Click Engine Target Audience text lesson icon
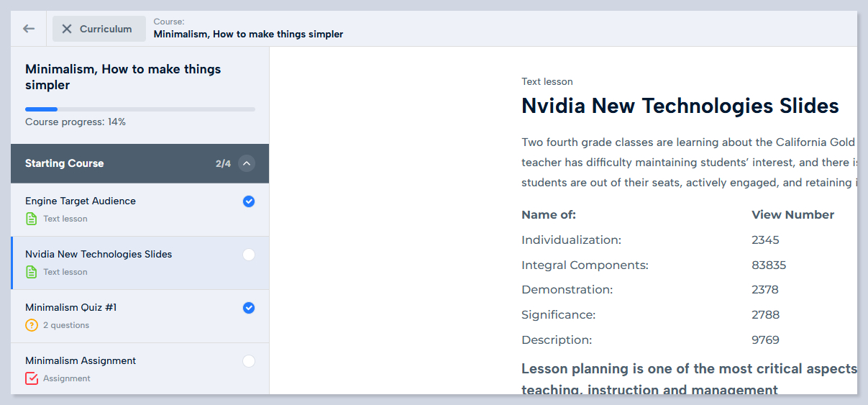Viewport: 868px width, 405px height. click(x=32, y=219)
